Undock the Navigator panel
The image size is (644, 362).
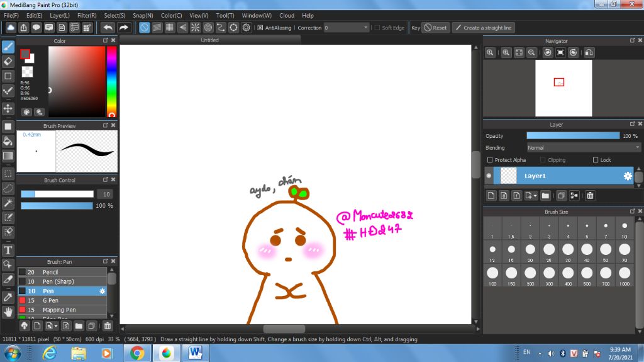coord(632,40)
